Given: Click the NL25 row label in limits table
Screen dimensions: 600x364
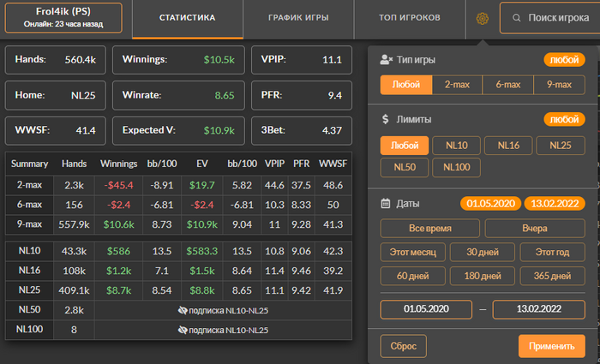Looking at the screenshot, I should point(29,289).
